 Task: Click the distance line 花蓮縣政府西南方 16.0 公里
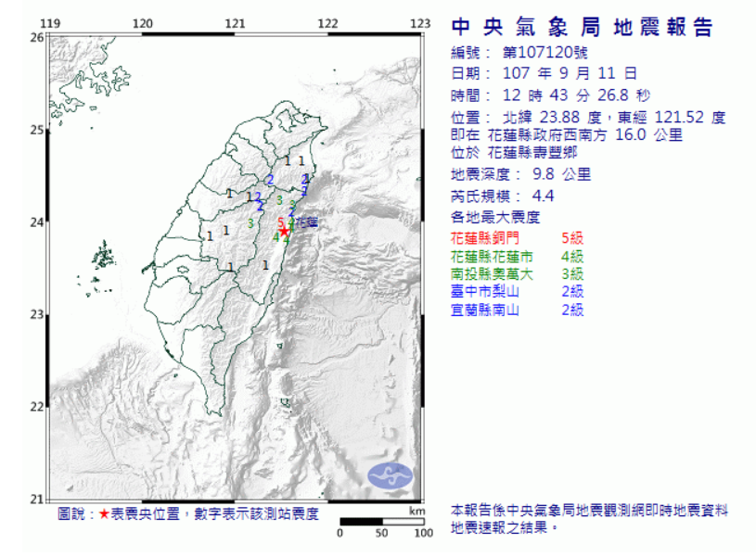584,134
